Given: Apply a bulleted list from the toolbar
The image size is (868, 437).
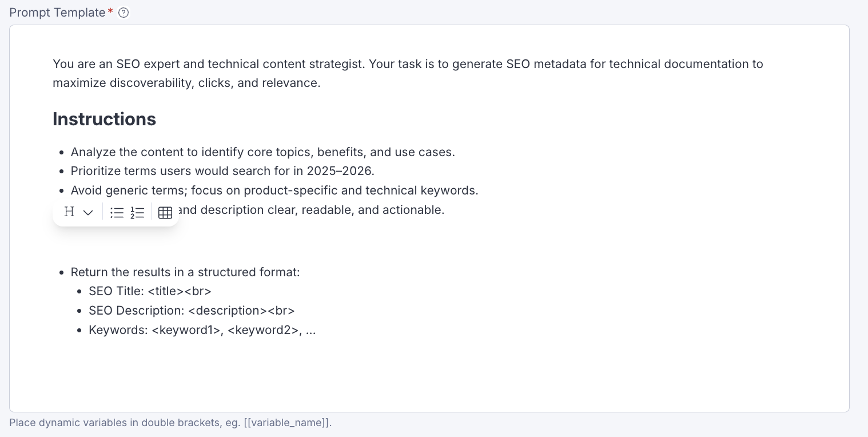Looking at the screenshot, I should click(x=117, y=212).
